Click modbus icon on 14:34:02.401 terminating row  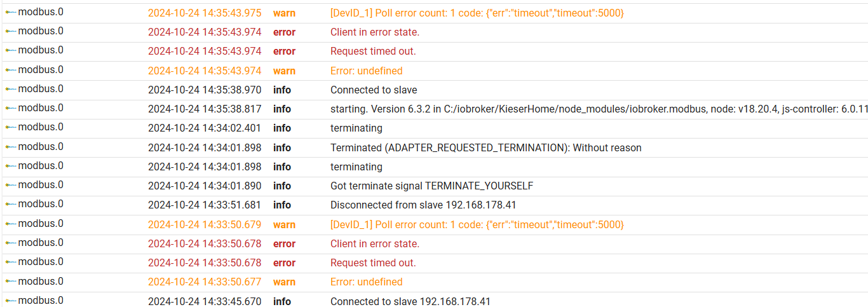[10, 127]
